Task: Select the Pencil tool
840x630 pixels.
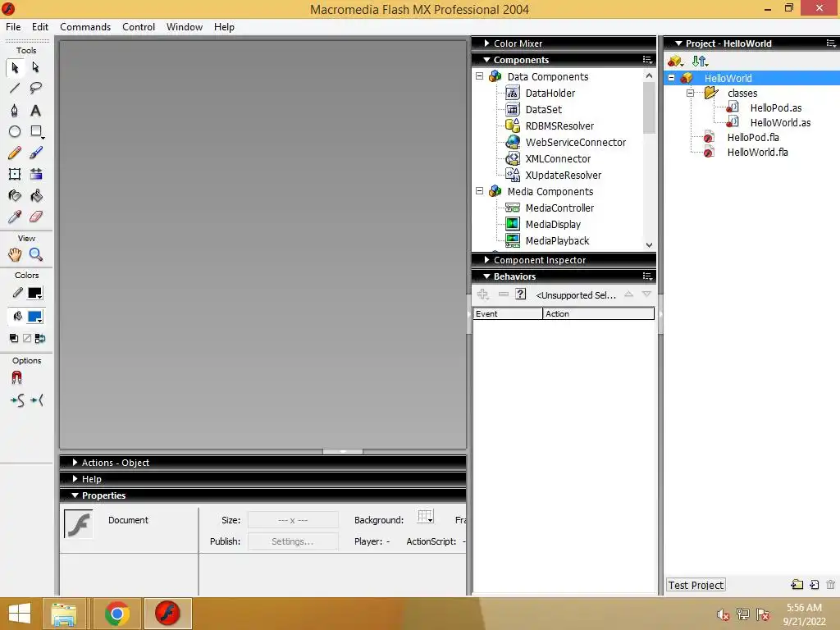Action: point(15,153)
